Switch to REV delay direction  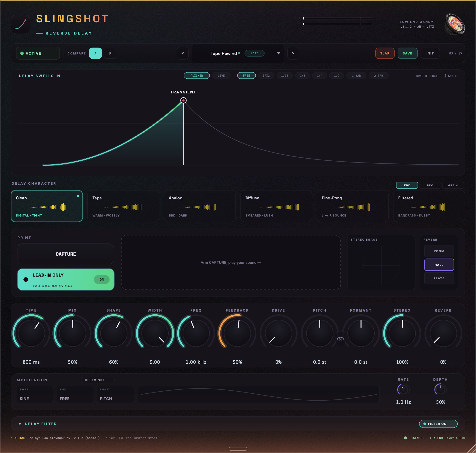point(430,185)
